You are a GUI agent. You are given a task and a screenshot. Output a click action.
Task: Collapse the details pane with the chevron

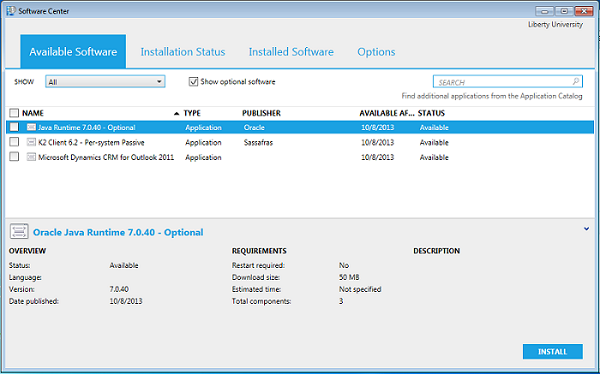pyautogui.click(x=586, y=229)
